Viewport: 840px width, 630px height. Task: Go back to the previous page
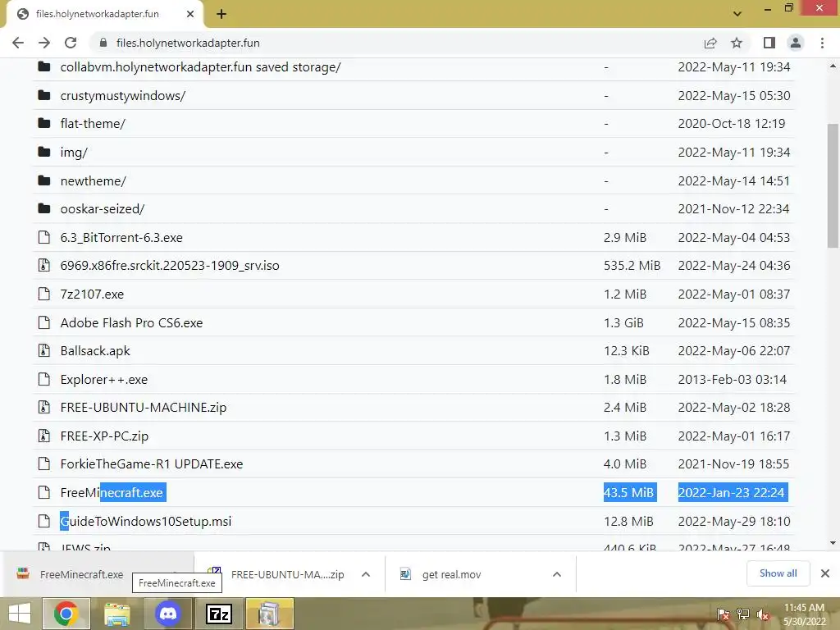pyautogui.click(x=18, y=43)
